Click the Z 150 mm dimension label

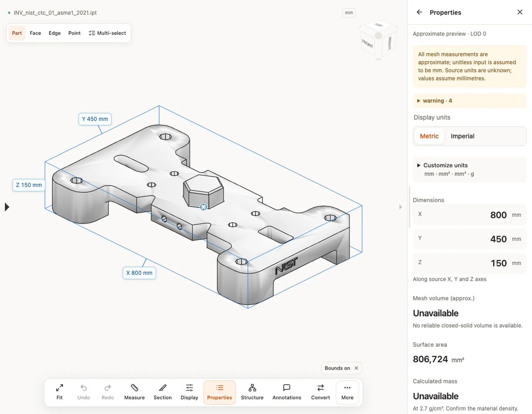pyautogui.click(x=29, y=185)
